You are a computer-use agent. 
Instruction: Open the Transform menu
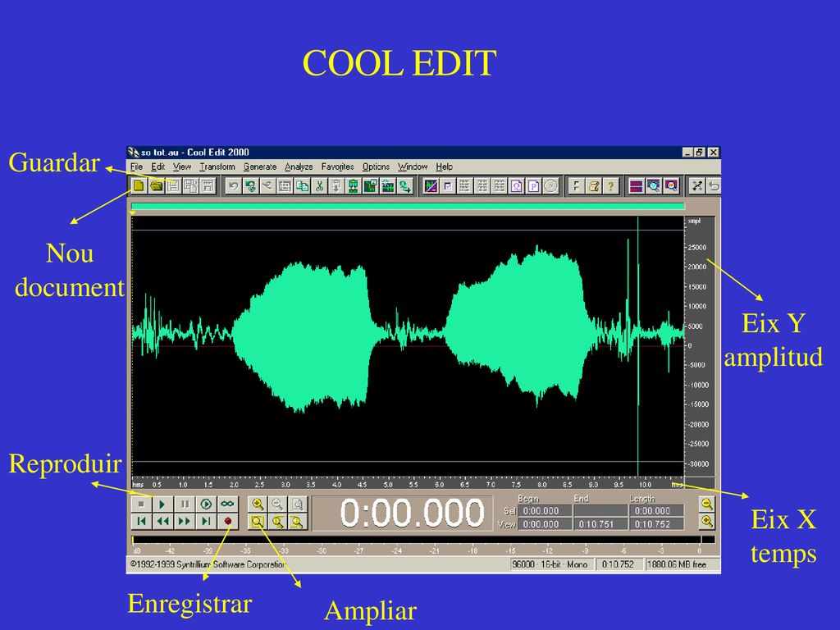coord(217,167)
